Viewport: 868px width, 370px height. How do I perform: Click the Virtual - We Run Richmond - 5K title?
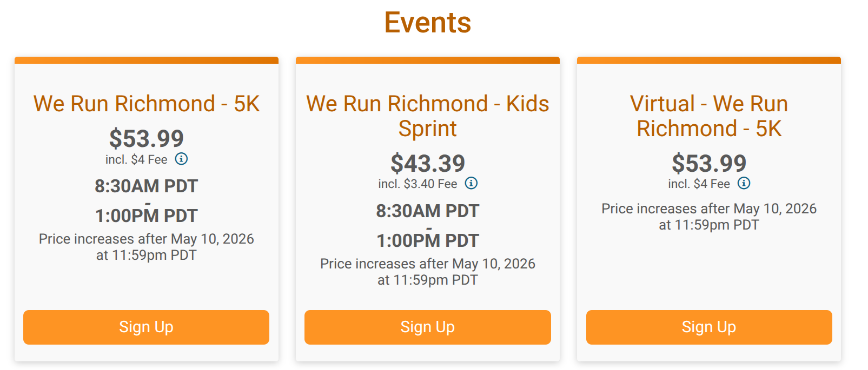[708, 116]
